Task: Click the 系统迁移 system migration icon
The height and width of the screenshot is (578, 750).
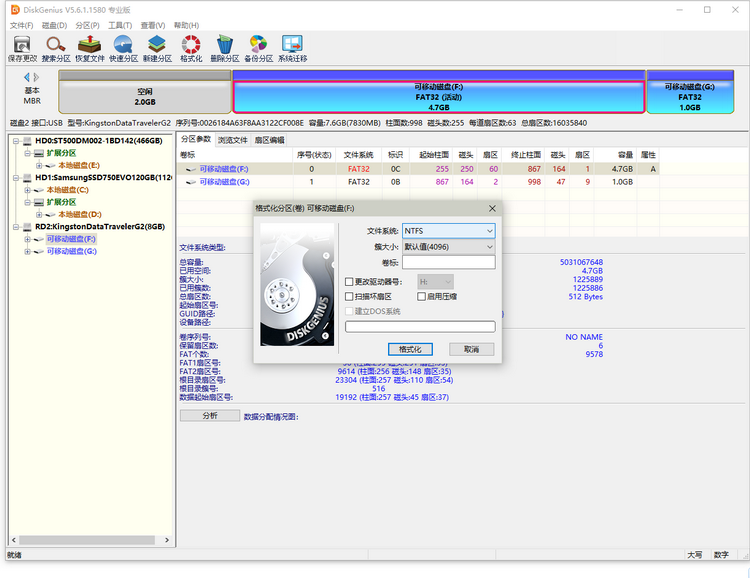Action: [x=292, y=49]
